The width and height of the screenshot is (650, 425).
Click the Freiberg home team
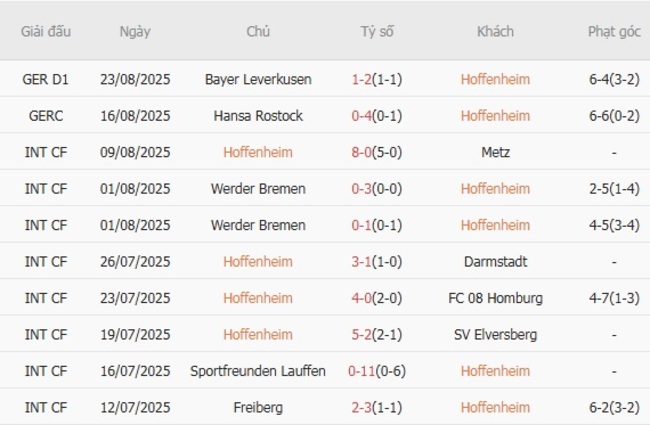258,407
